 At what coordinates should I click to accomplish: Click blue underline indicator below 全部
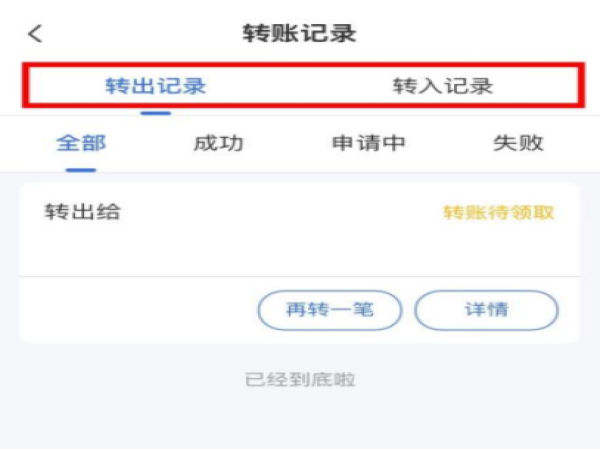81,170
